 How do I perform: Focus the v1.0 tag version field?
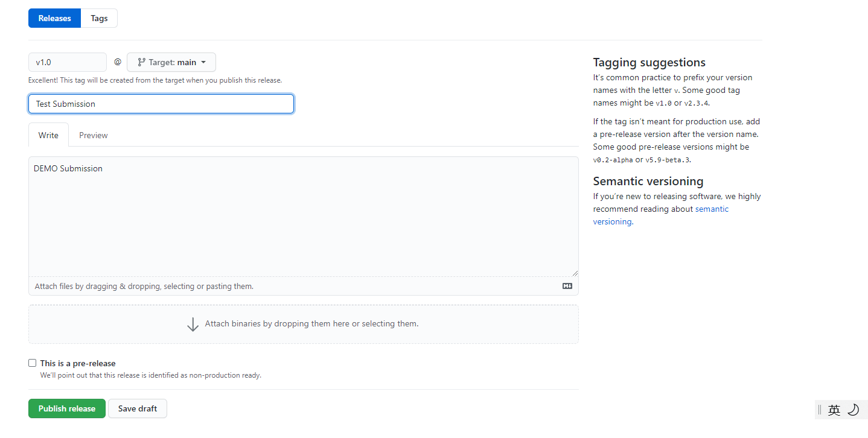click(x=68, y=62)
